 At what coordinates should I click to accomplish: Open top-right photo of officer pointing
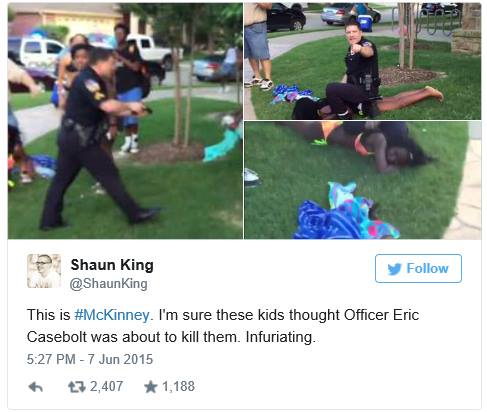[x=363, y=61]
